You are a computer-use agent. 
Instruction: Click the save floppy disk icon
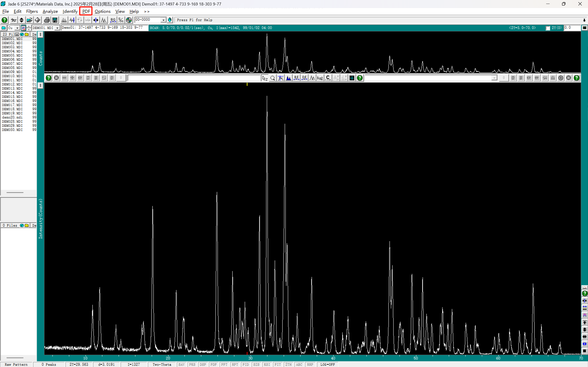(x=55, y=20)
